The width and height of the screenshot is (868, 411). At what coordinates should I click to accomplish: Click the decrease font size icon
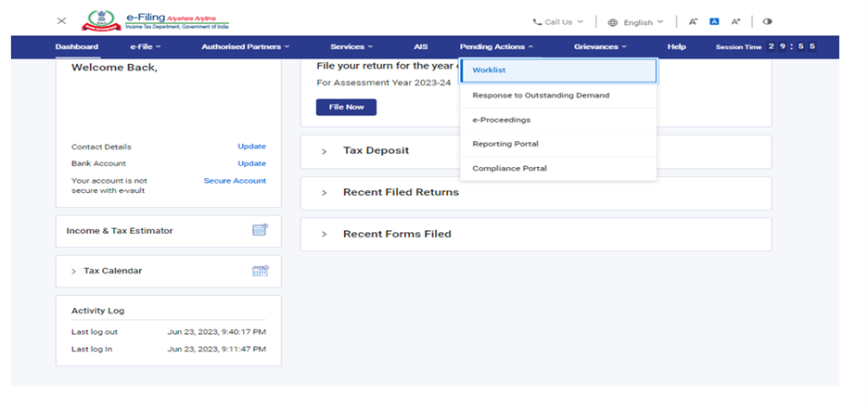click(693, 21)
